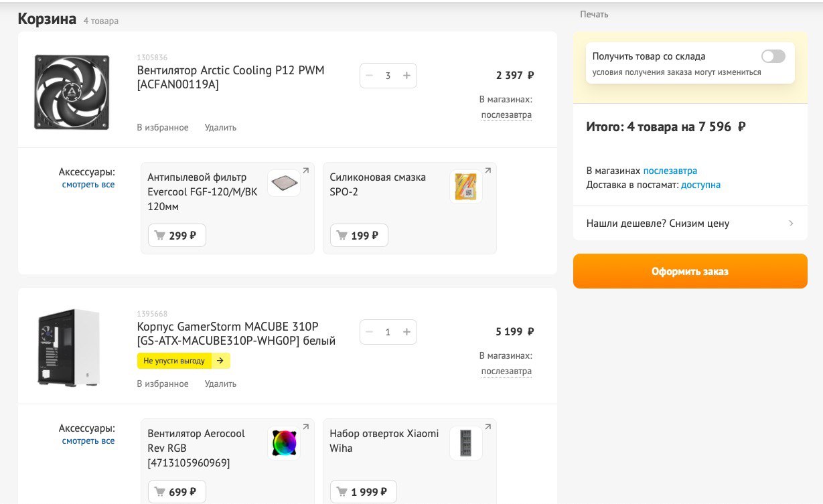823x504 pixels.
Task: Open 'доступна' postamat delivery link
Action: tap(700, 185)
